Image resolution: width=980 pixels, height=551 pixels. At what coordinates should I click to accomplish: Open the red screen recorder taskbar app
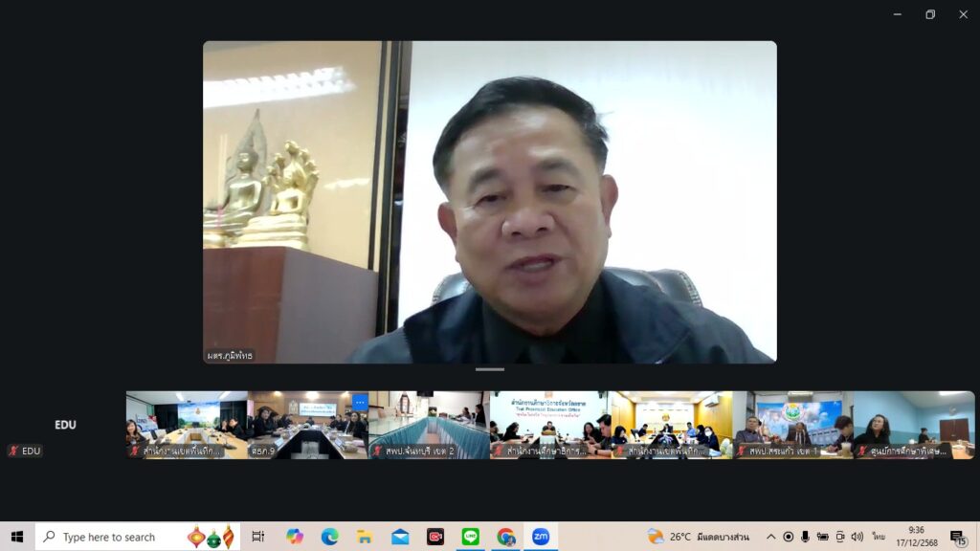point(435,537)
